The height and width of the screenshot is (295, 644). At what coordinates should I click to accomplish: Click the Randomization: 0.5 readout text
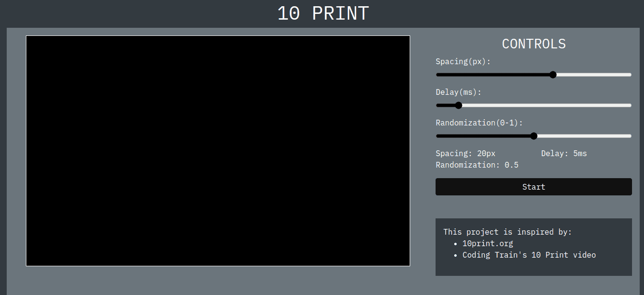tap(477, 165)
